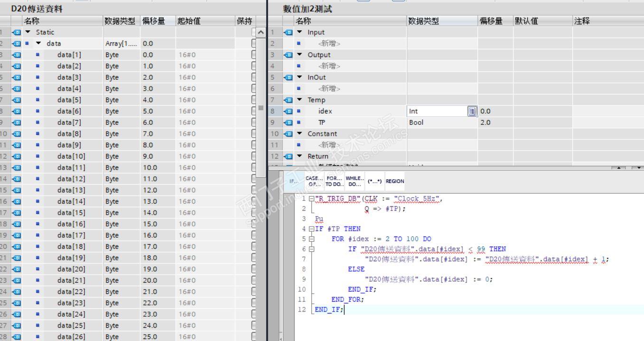Select the Int data type cell of idex
The image size is (644, 341).
438,111
